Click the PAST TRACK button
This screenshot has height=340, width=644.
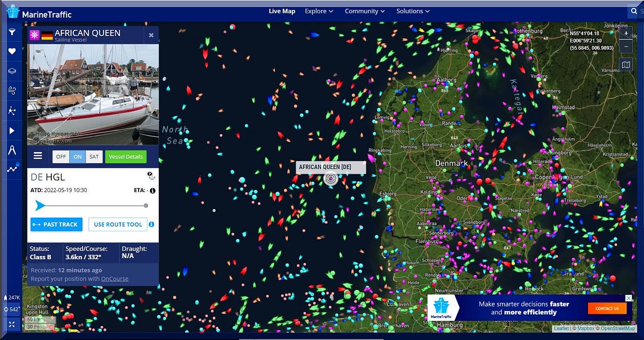(56, 225)
